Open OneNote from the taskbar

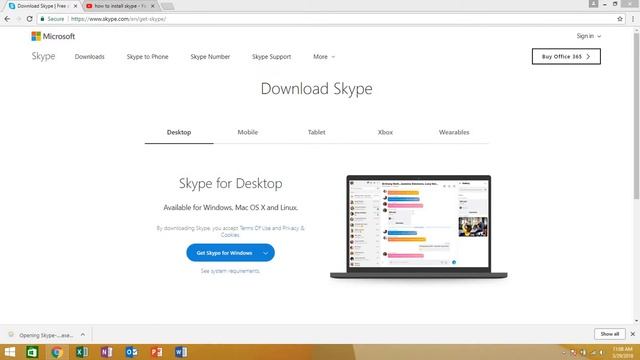point(107,352)
